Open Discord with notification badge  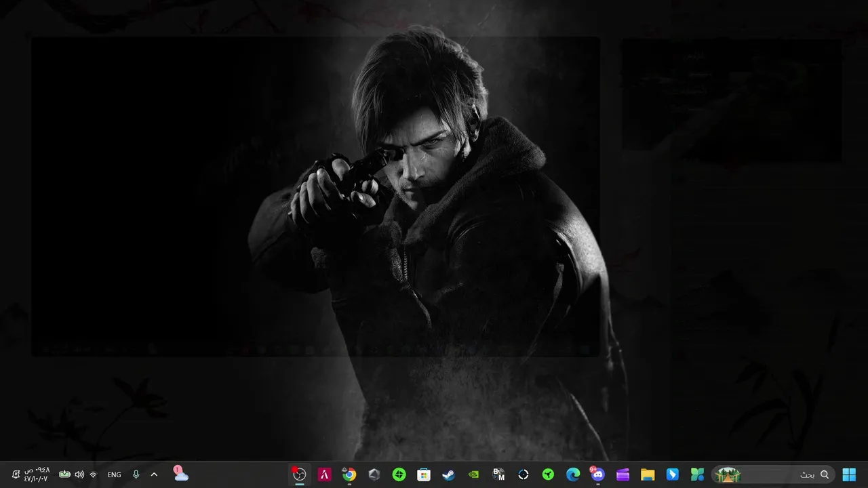[597, 474]
